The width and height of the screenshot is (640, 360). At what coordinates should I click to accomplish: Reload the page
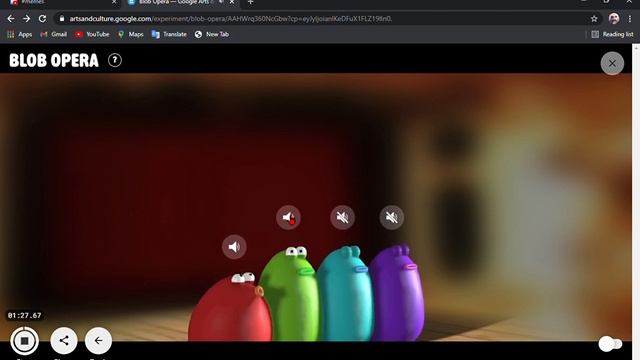coord(42,19)
